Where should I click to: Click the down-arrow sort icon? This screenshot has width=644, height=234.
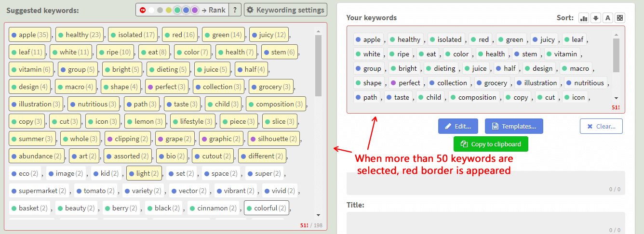pyautogui.click(x=596, y=18)
